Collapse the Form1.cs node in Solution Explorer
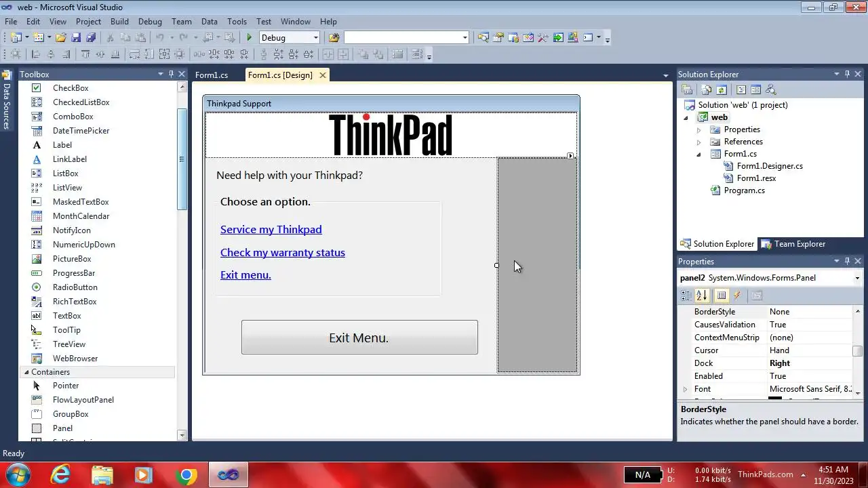This screenshot has width=868, height=488. pos(699,154)
